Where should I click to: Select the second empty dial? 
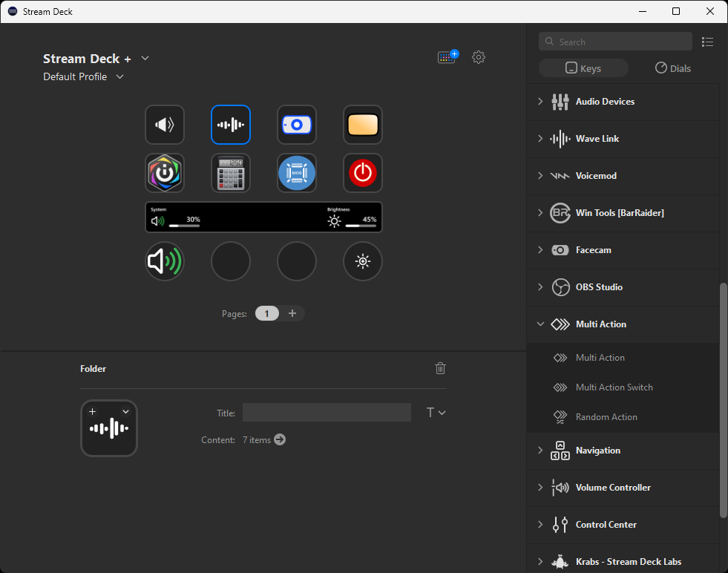[231, 261]
